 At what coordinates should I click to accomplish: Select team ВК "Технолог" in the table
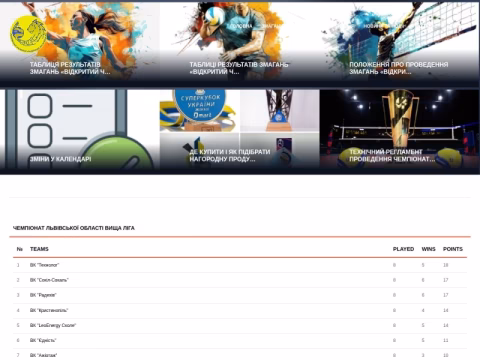coord(44,265)
